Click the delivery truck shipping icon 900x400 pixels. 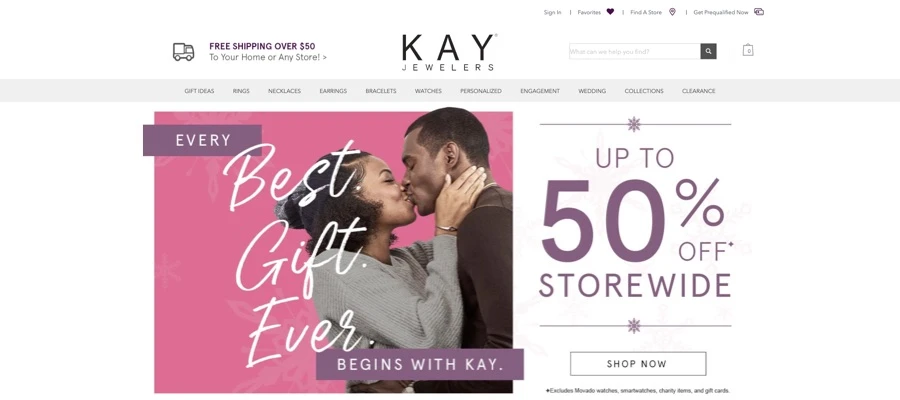tap(184, 52)
